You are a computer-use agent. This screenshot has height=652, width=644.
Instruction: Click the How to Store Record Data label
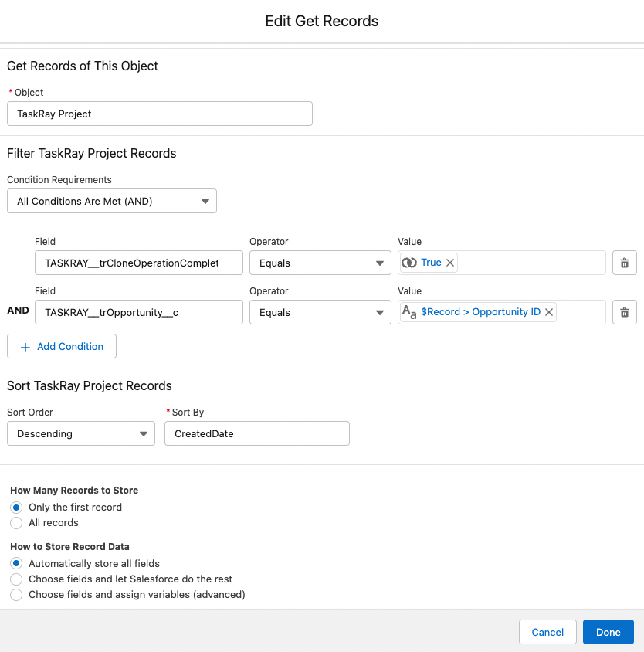[x=69, y=547]
